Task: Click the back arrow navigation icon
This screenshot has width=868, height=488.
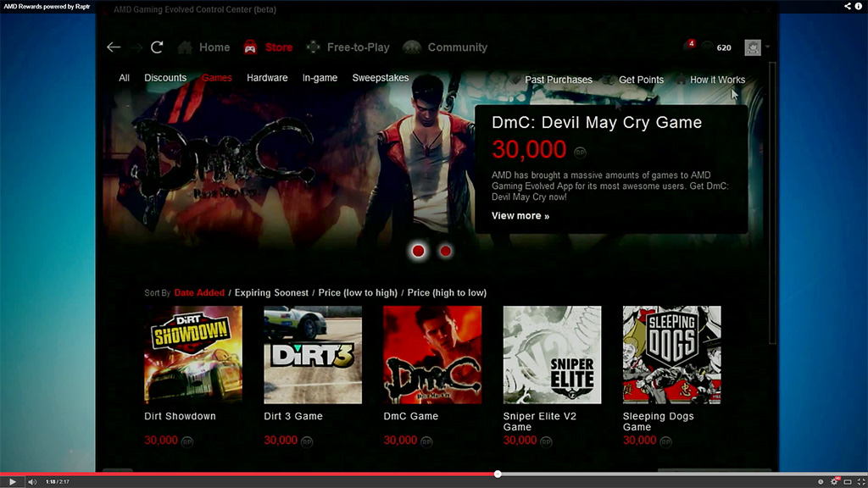Action: (x=114, y=47)
